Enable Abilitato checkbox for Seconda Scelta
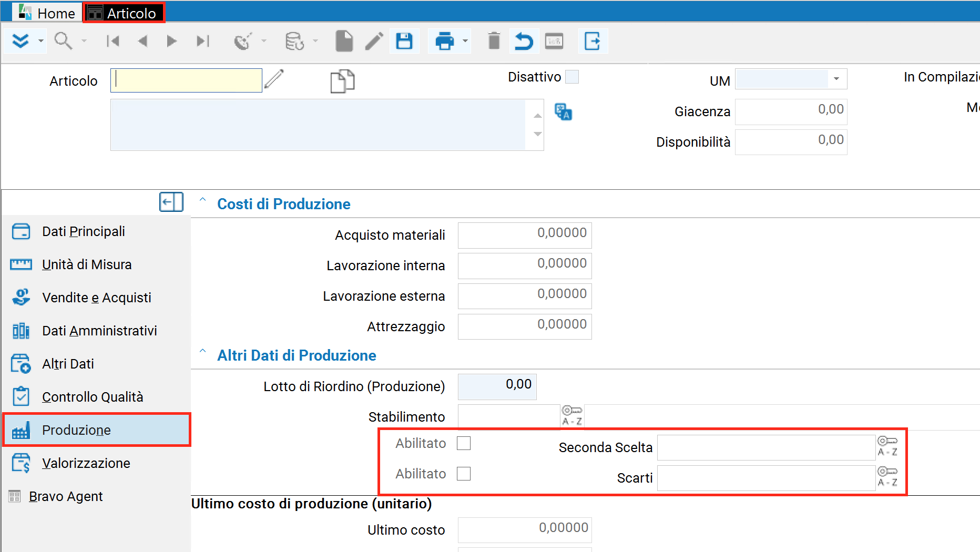 pyautogui.click(x=464, y=443)
